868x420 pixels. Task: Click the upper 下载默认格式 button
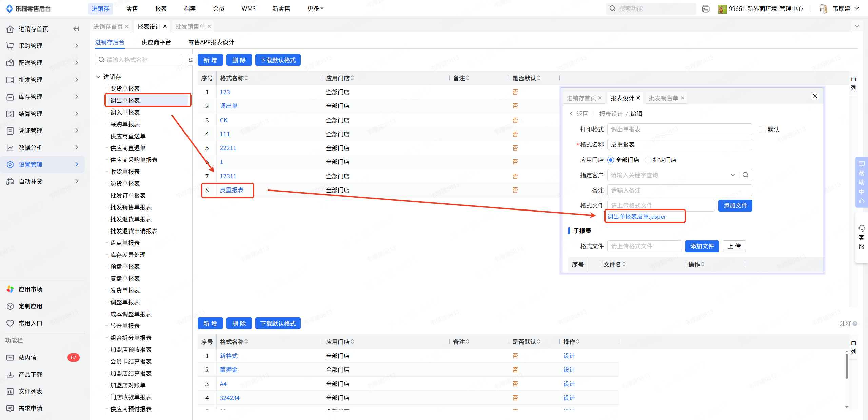click(x=278, y=60)
